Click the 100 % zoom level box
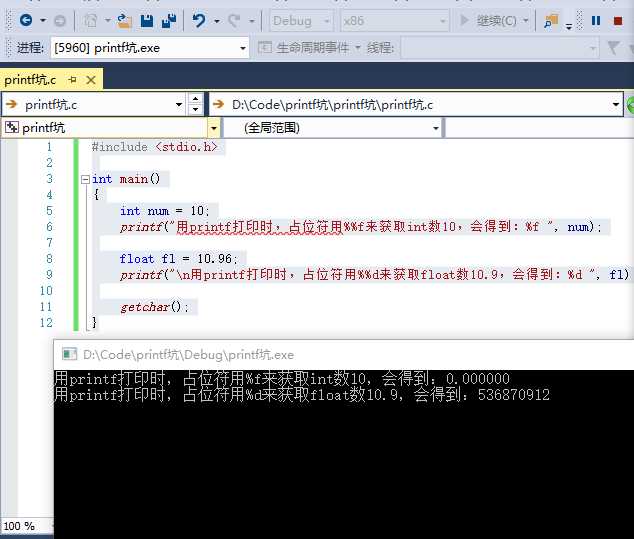Image resolution: width=634 pixels, height=539 pixels. click(x=19, y=526)
